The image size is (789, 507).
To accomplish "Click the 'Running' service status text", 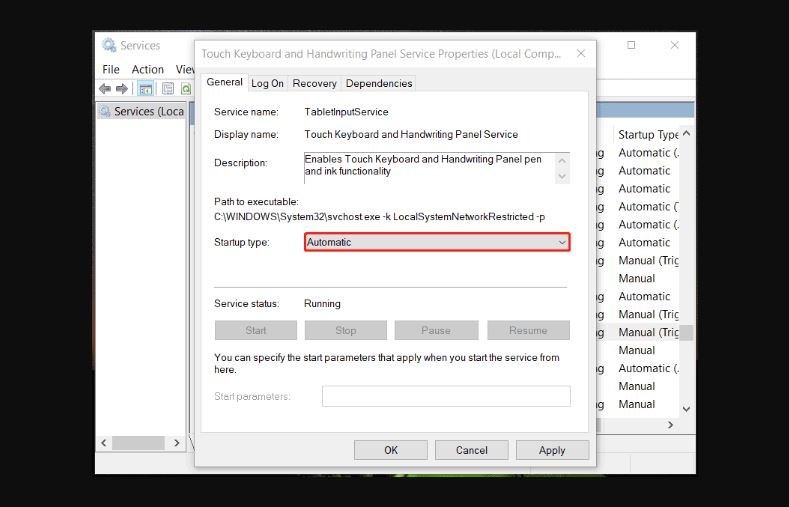I will pos(323,304).
